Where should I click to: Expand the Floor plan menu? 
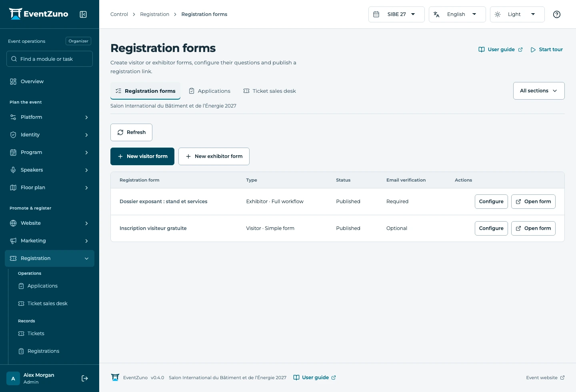pyautogui.click(x=50, y=188)
